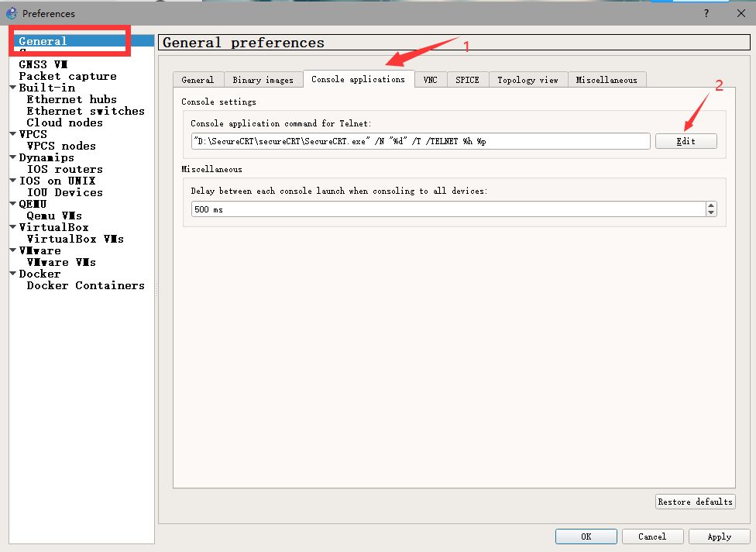
Task: Collapse the Dynamips tree section
Action: 13,157
